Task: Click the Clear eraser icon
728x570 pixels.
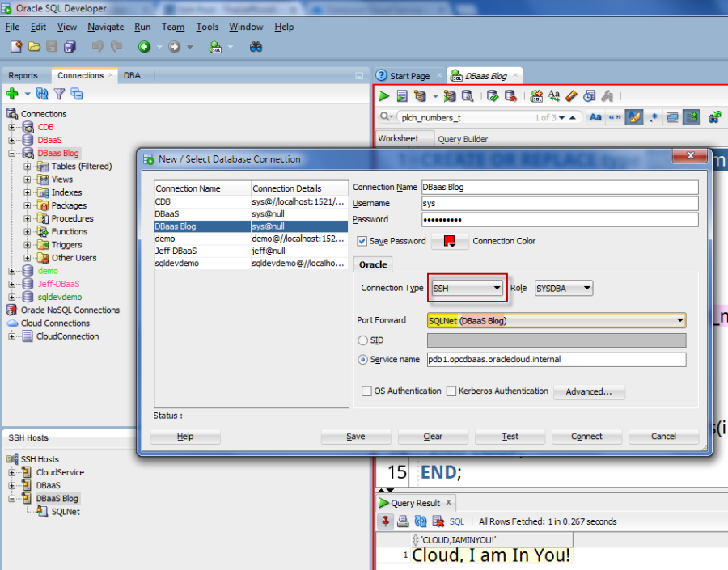Action: (x=571, y=96)
